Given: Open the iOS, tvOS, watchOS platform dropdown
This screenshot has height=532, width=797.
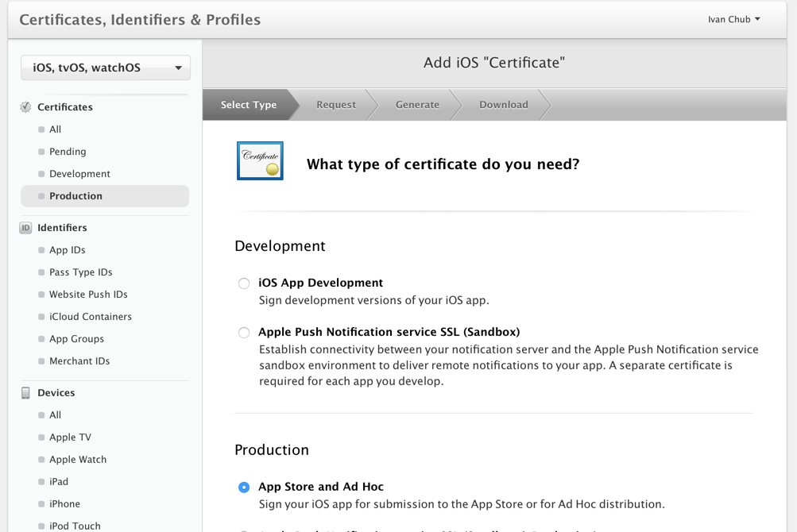Looking at the screenshot, I should click(x=106, y=67).
